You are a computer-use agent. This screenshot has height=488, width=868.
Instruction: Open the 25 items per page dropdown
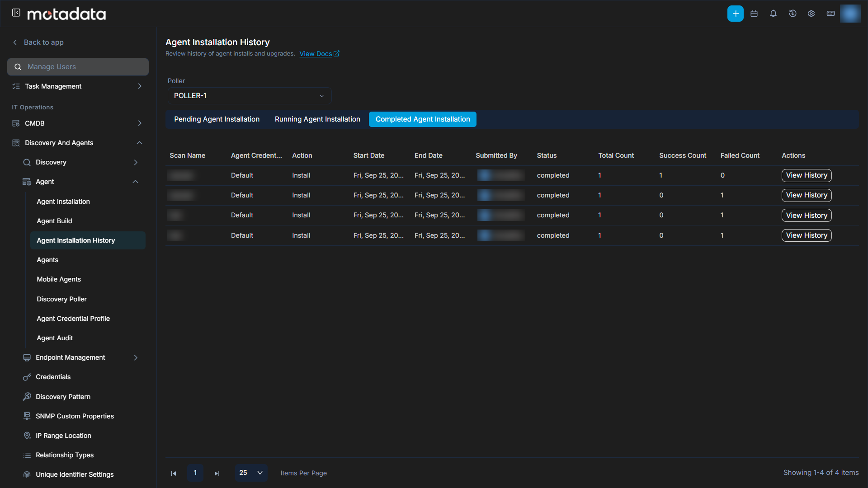[251, 473]
